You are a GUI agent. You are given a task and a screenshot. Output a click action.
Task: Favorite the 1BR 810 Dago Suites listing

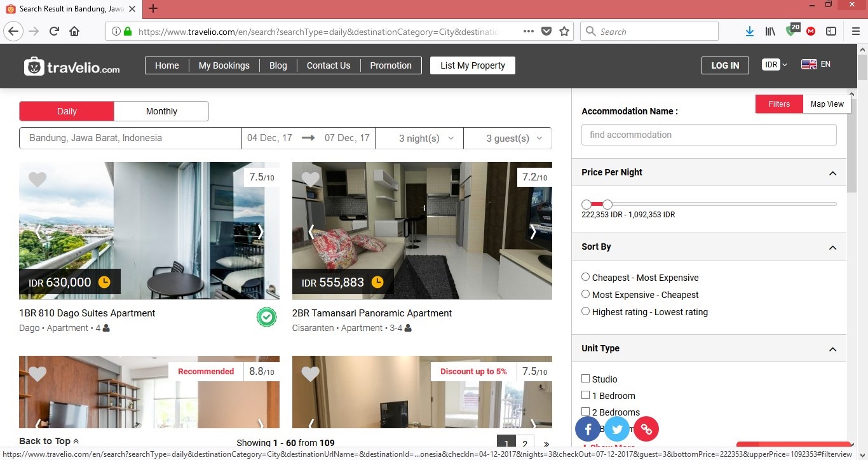click(37, 180)
